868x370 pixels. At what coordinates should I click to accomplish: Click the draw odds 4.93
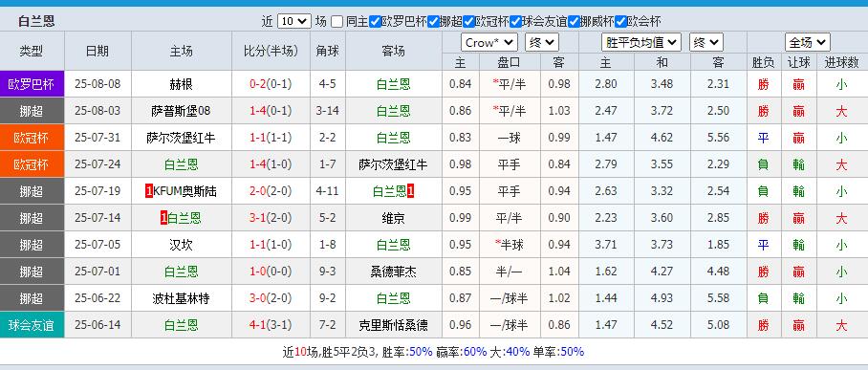[662, 298]
